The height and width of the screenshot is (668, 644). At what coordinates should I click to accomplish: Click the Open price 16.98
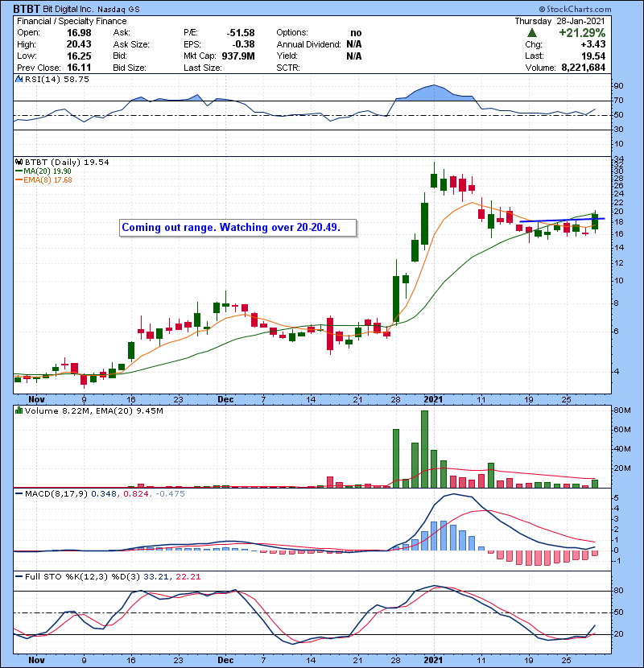(79, 33)
